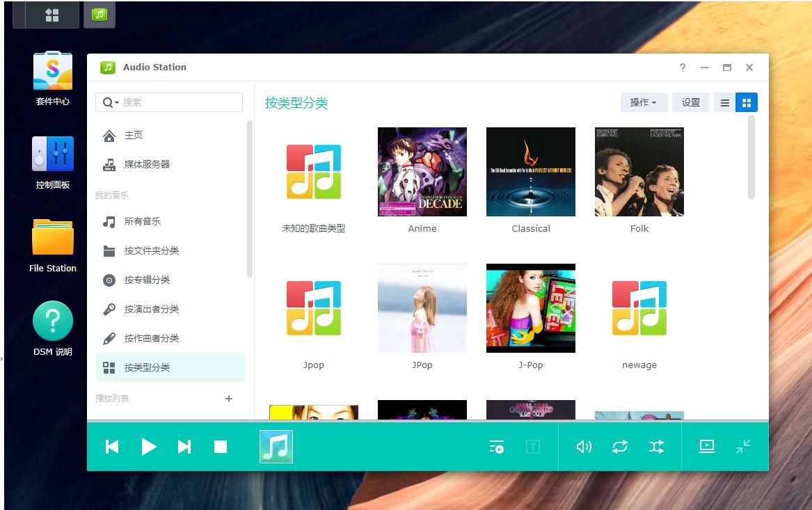Click the volume speaker icon

584,446
